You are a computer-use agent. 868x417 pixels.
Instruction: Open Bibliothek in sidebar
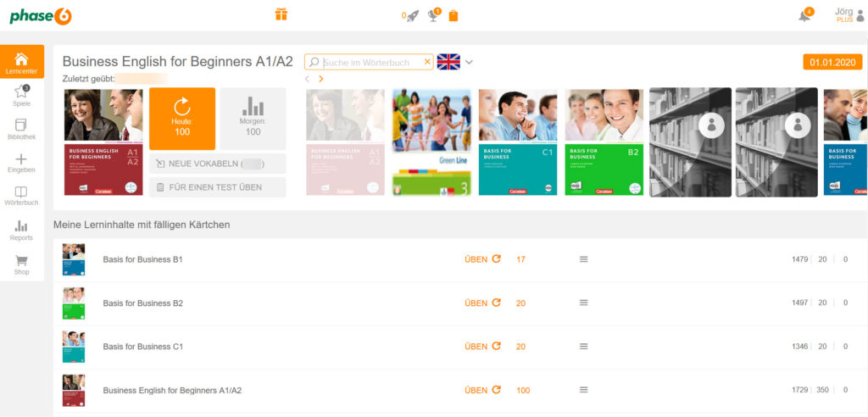pyautogui.click(x=21, y=129)
